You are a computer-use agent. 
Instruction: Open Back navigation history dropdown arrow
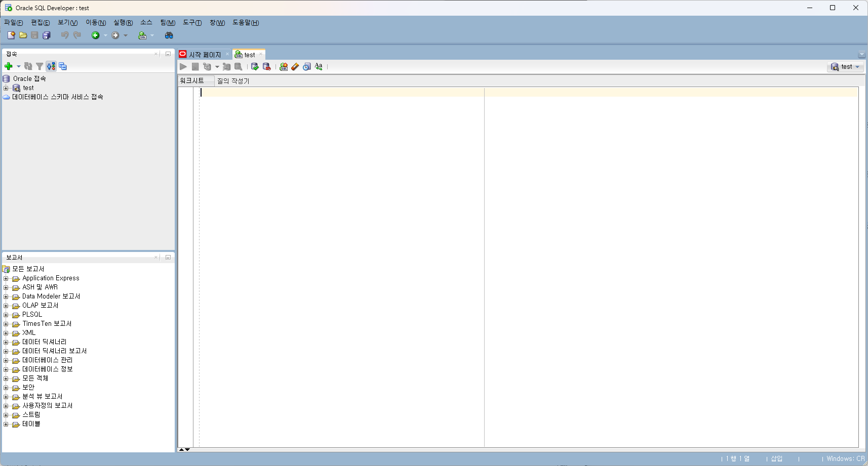[x=105, y=35]
